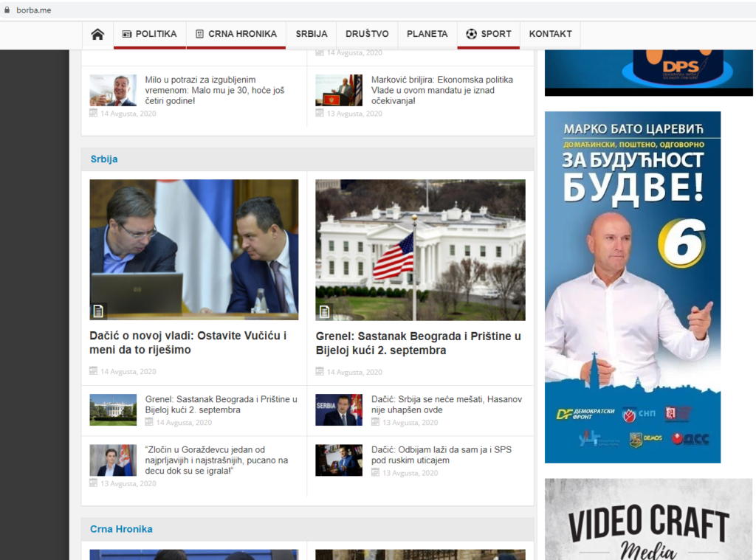Open the Sport menu

pos(489,34)
